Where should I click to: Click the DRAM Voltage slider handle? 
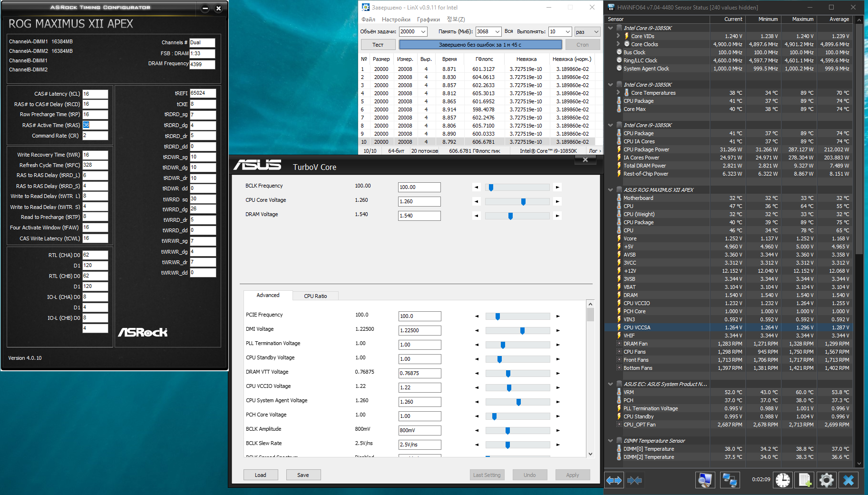point(510,216)
